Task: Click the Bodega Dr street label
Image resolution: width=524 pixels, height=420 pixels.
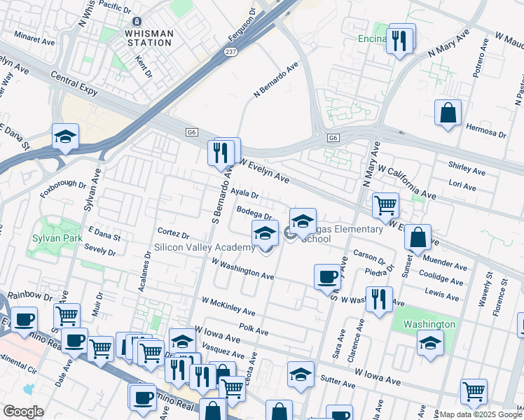Action: tap(254, 213)
